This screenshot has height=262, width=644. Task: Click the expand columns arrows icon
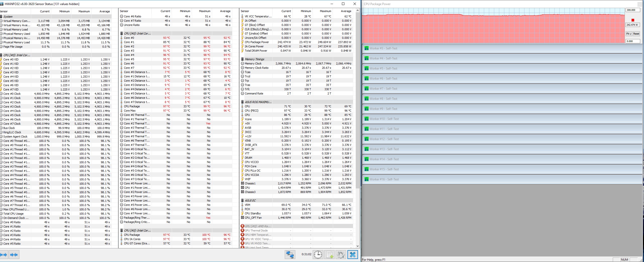(4, 255)
